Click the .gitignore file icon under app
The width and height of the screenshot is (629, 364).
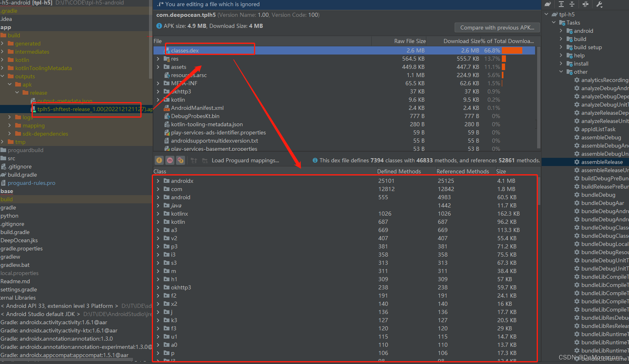pos(3,166)
